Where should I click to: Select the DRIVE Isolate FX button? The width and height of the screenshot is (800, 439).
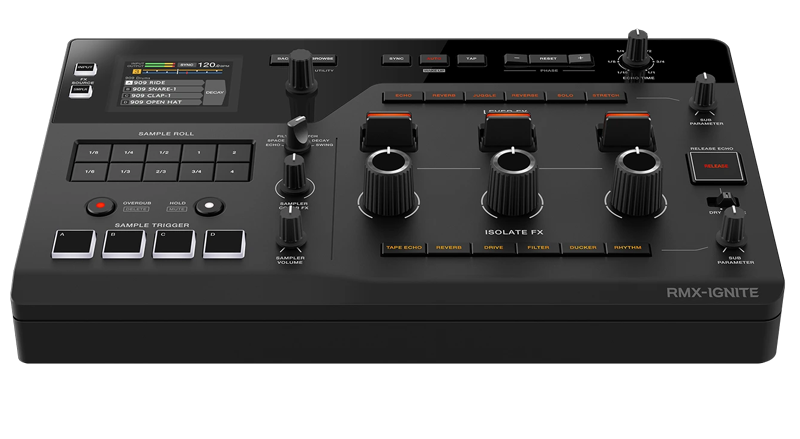[493, 248]
